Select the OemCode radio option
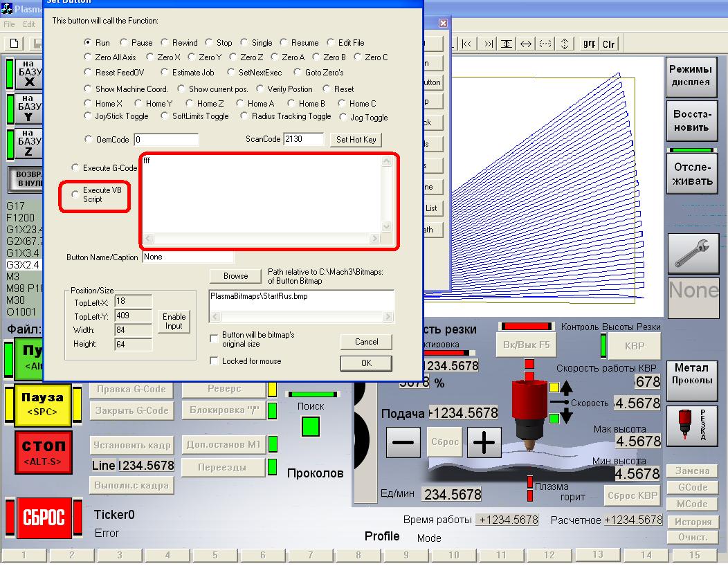The image size is (728, 566). pos(88,139)
